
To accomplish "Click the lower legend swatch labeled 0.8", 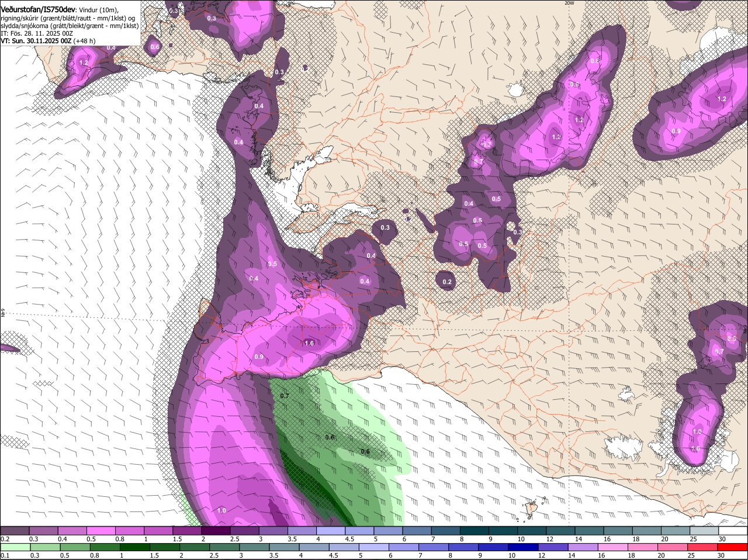I will click(x=105, y=547).
